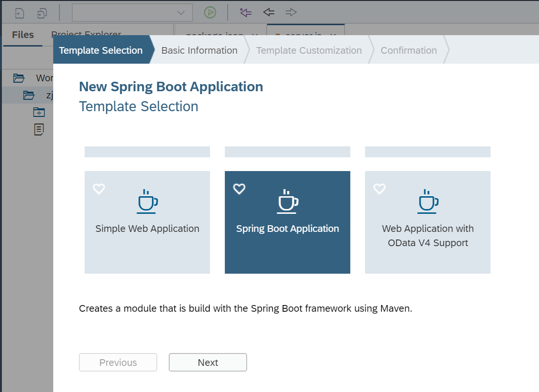Viewport: 539px width, 392px height.
Task: Click the first toolbar file import icon
Action: (19, 13)
